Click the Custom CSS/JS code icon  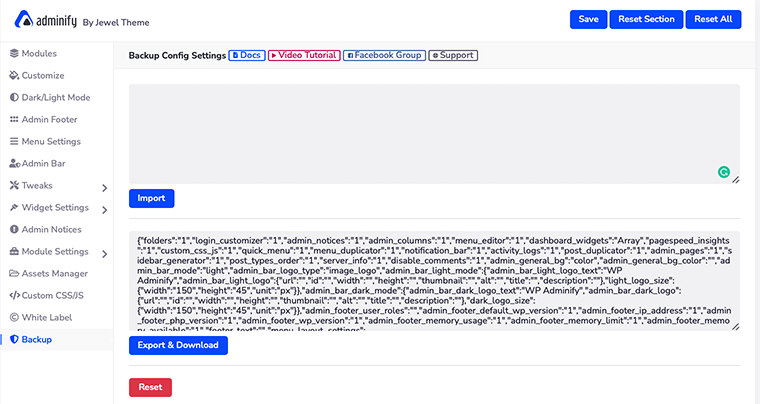pos(14,295)
